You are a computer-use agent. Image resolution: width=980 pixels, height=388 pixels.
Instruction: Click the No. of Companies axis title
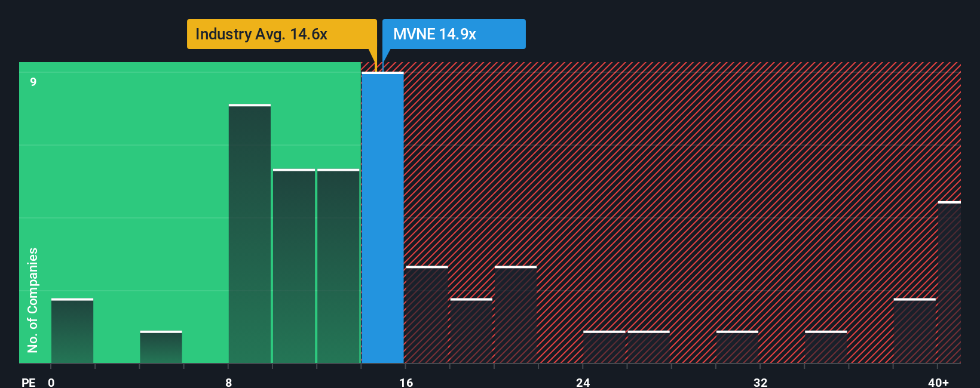(x=33, y=300)
